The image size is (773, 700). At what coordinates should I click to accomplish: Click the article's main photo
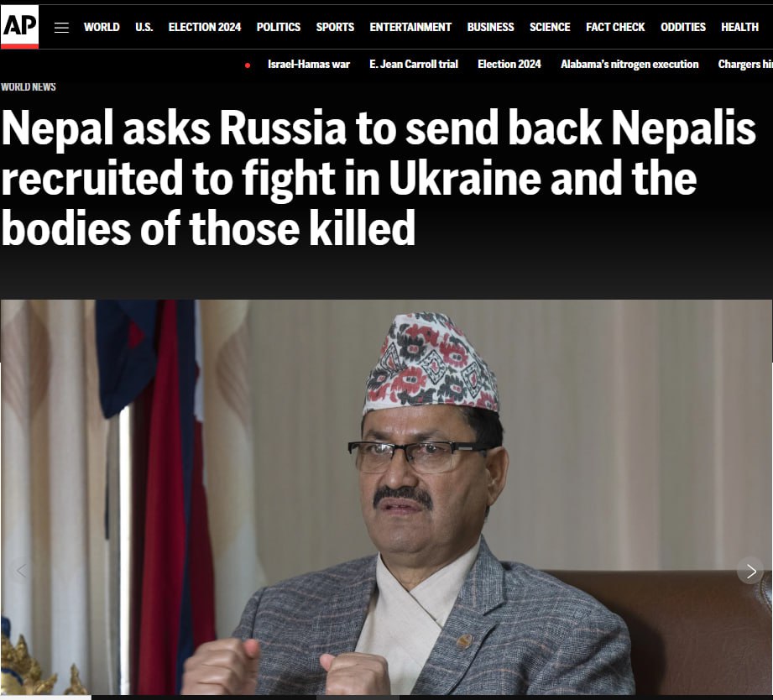[x=386, y=497]
